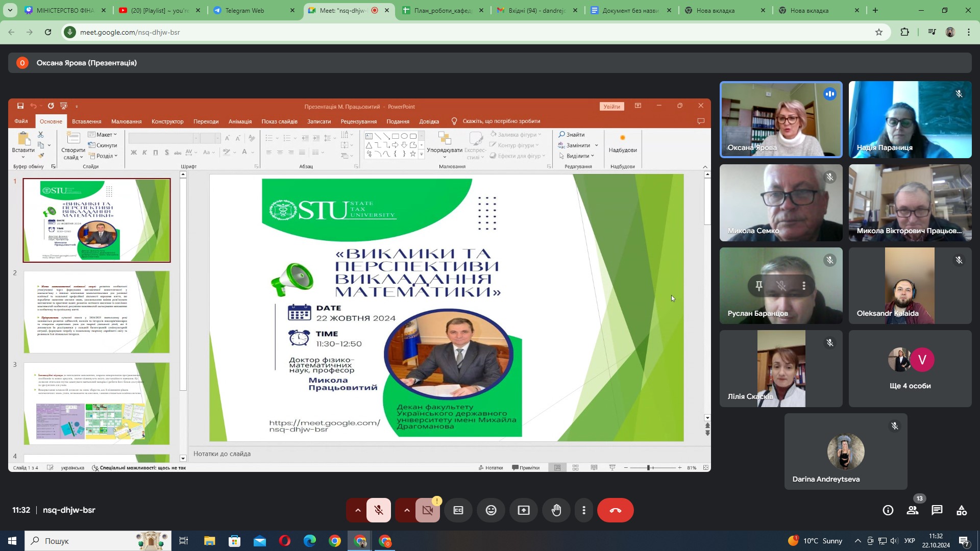Screen dimensions: 980x551
Task: Raise your hand in the meeting
Action: point(556,510)
